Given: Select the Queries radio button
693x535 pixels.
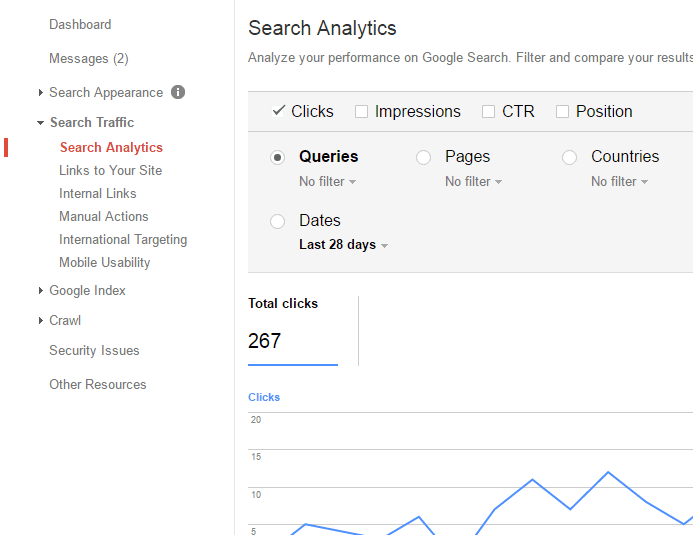Looking at the screenshot, I should point(278,157).
